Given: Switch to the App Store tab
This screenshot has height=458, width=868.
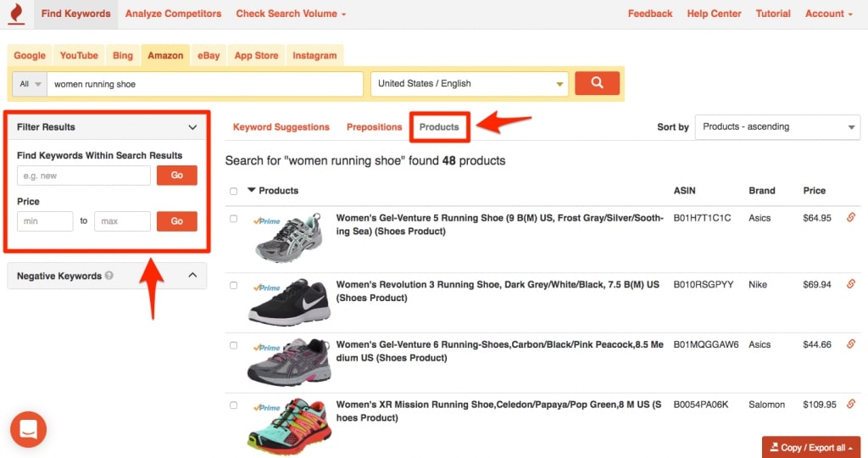Looking at the screenshot, I should coord(256,55).
